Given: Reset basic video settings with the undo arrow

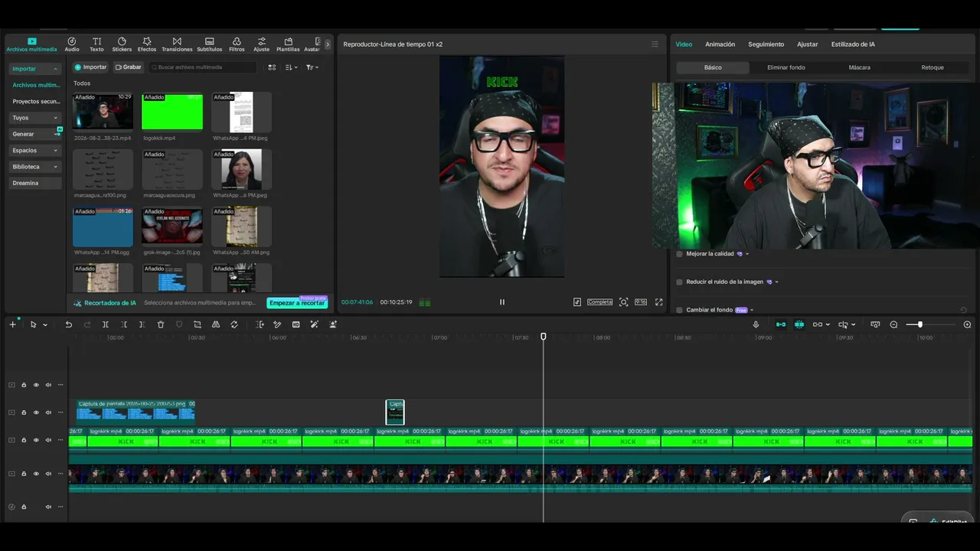Looking at the screenshot, I should (x=963, y=310).
